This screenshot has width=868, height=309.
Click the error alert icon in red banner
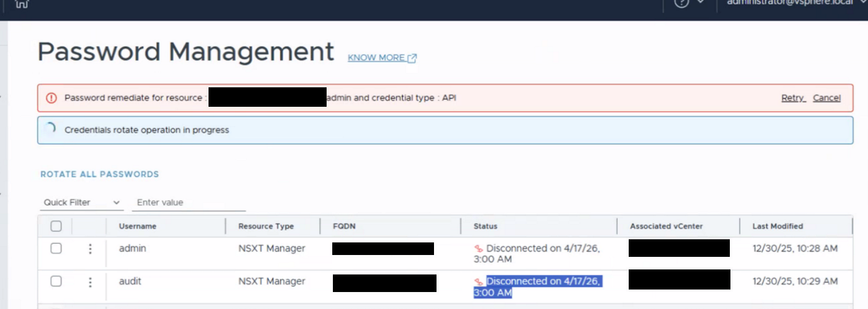tap(52, 98)
